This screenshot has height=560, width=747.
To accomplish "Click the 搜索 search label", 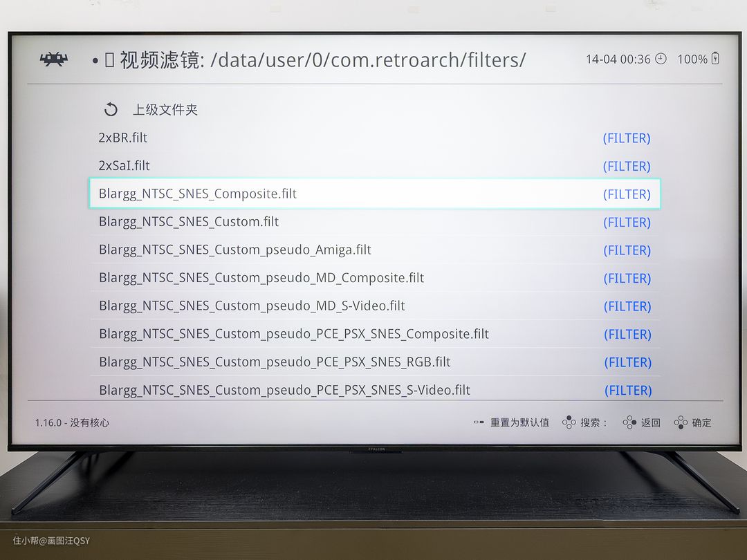I will coord(593,422).
